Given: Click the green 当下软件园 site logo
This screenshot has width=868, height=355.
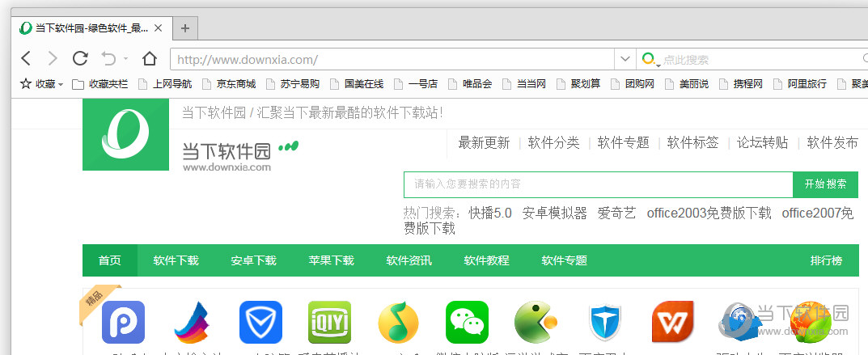Looking at the screenshot, I should [125, 134].
